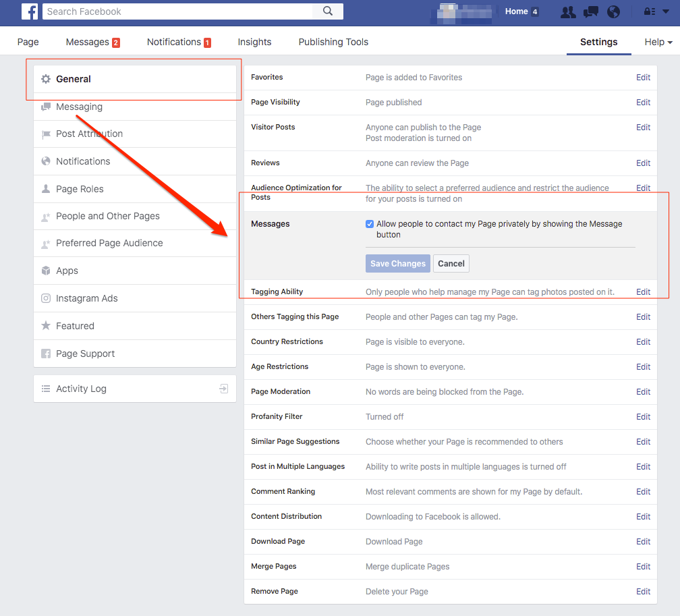Screen dimensions: 680x616
Task: Edit Age Restrictions setting
Action: [x=643, y=367]
